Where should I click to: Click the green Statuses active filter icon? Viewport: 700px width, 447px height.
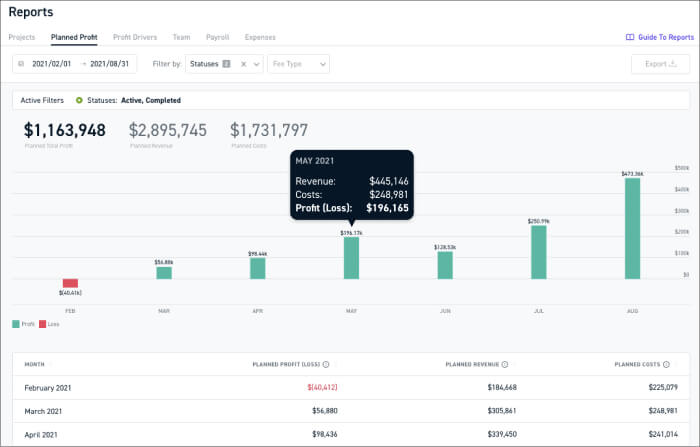point(79,100)
